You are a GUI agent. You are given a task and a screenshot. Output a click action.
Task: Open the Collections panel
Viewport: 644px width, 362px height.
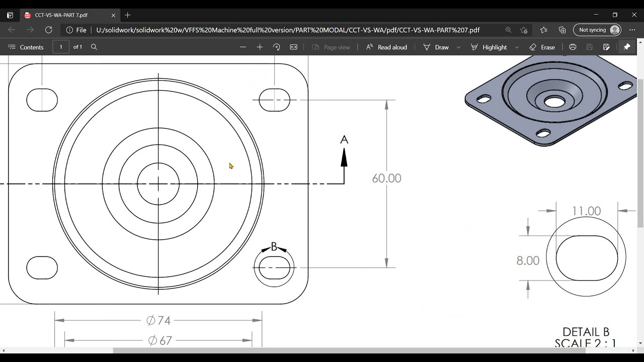point(562,30)
